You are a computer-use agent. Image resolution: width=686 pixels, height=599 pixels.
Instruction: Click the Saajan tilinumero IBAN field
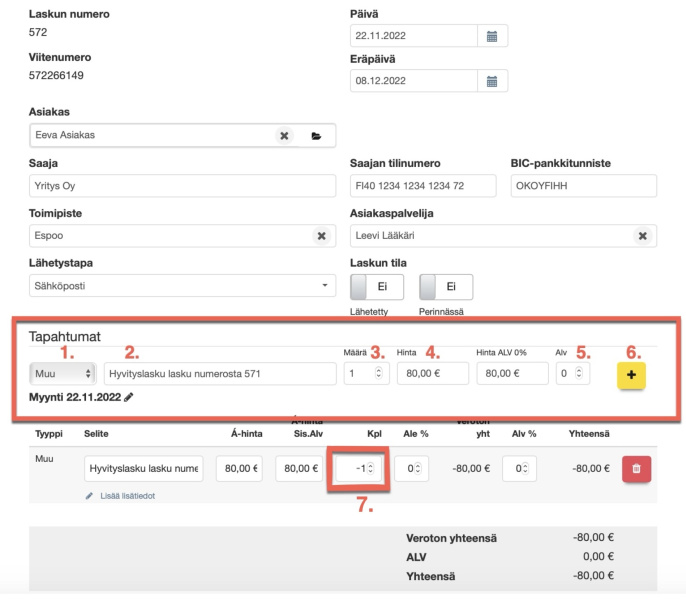tap(423, 186)
